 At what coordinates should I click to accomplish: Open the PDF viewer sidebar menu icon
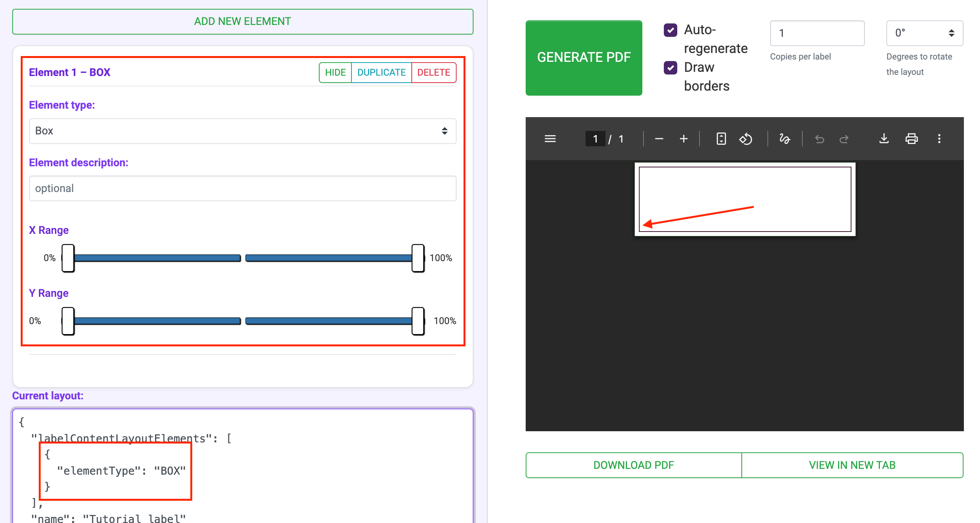coord(550,139)
